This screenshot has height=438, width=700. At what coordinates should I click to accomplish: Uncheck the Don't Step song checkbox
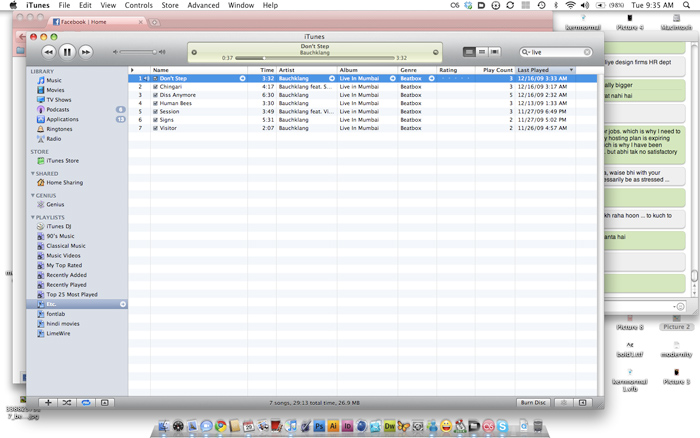[155, 79]
